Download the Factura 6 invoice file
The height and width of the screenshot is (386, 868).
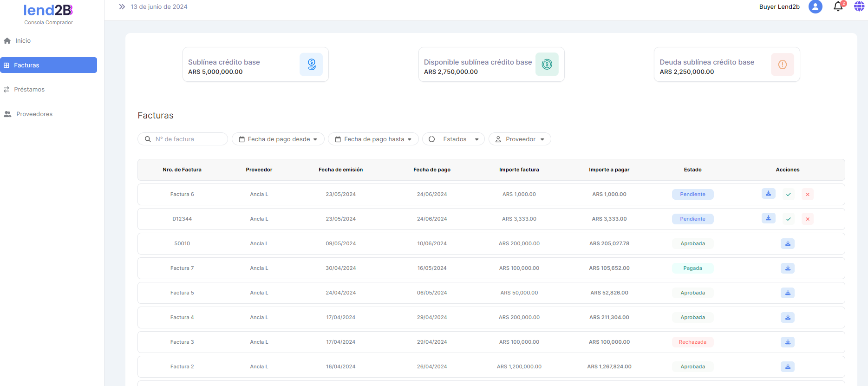tap(768, 194)
